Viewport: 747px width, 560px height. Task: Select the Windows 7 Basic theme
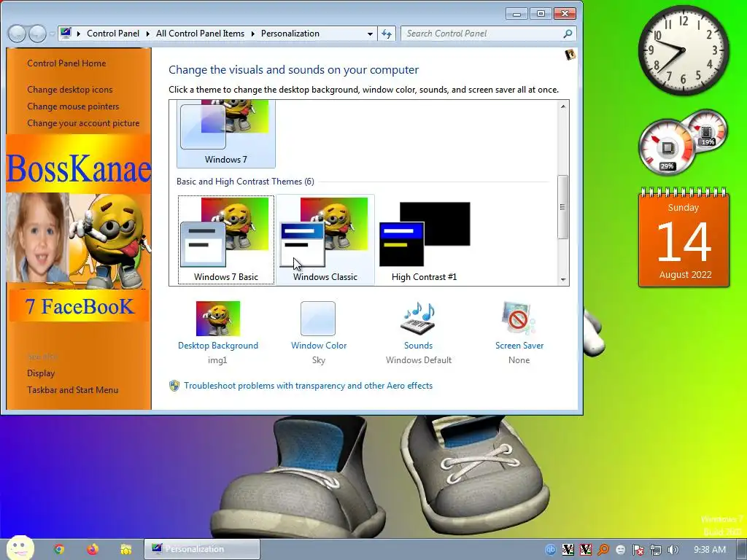coord(226,239)
